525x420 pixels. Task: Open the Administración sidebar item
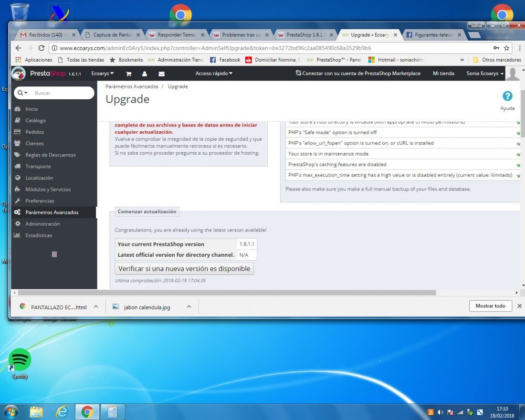click(42, 224)
